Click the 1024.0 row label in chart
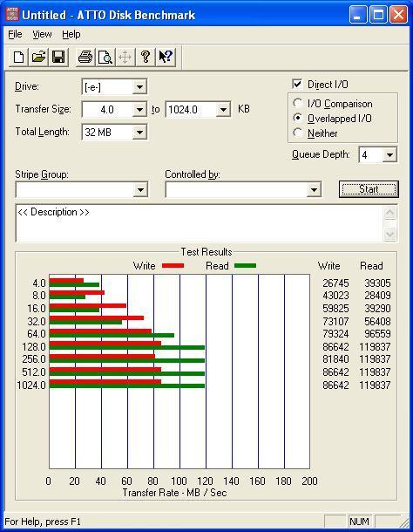This screenshot has height=532, width=413. 31,385
